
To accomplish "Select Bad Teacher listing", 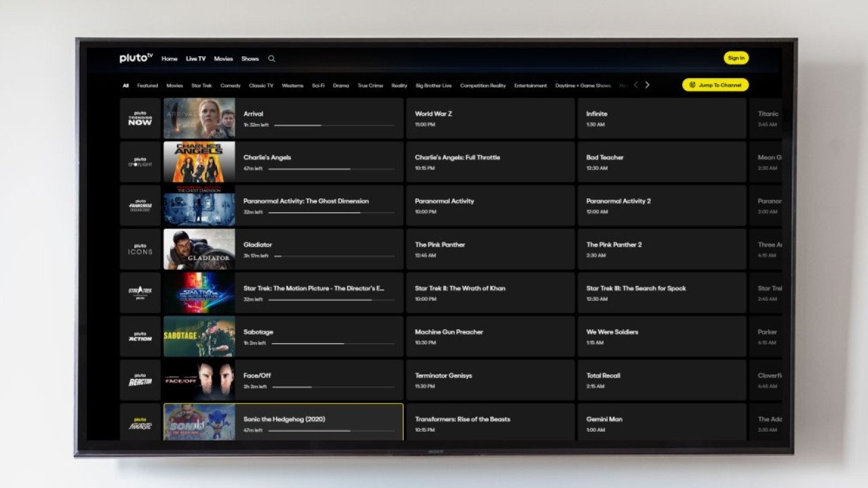I will tap(662, 162).
